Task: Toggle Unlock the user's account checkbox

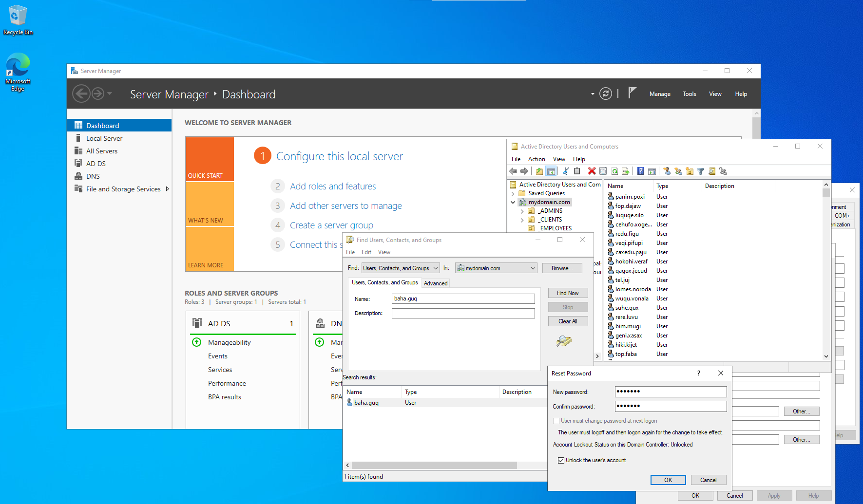Action: click(561, 460)
